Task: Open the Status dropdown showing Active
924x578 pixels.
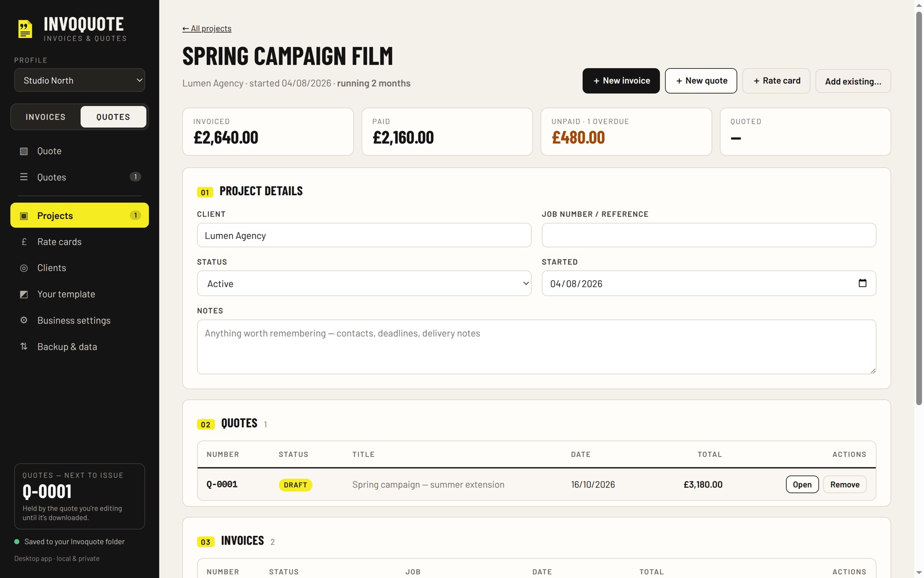Action: (364, 283)
